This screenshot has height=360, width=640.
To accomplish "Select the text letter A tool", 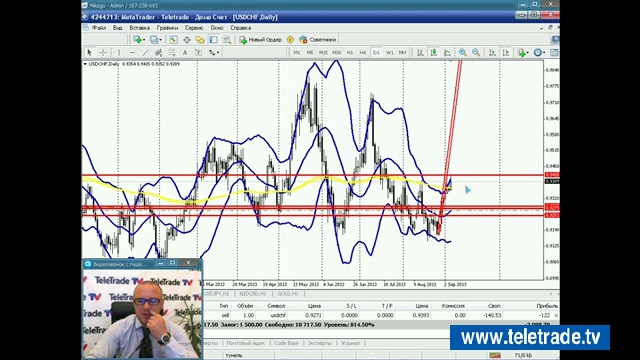I will [185, 52].
